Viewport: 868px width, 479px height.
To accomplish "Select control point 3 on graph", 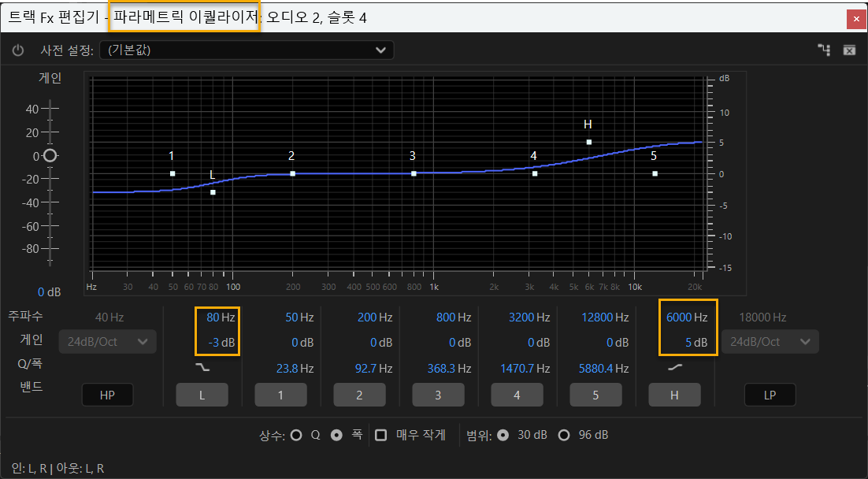I will [x=414, y=173].
